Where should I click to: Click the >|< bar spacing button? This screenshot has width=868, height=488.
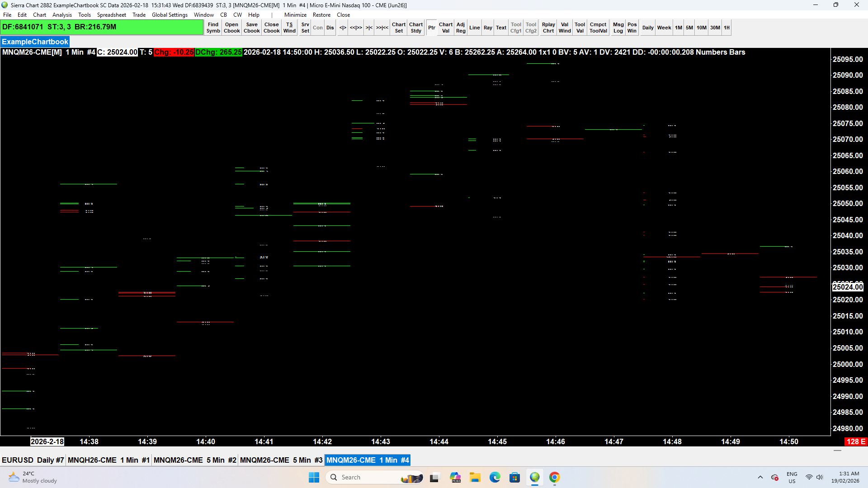[x=369, y=28]
